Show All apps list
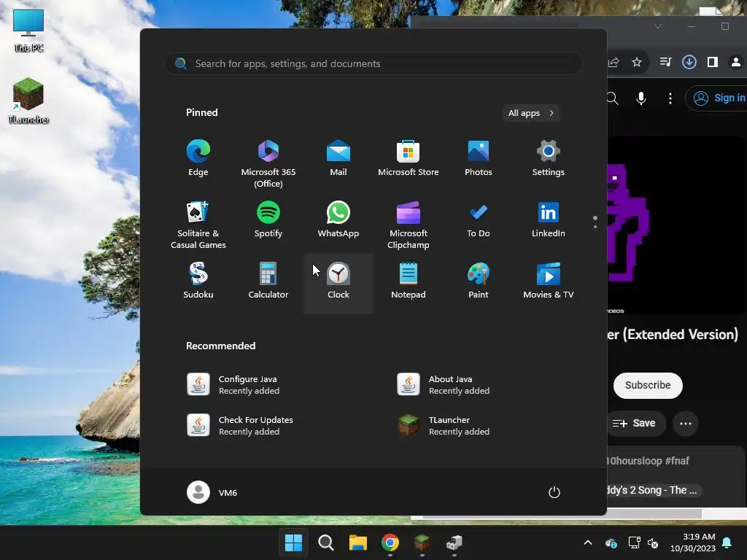This screenshot has width=747, height=560. pyautogui.click(x=531, y=113)
